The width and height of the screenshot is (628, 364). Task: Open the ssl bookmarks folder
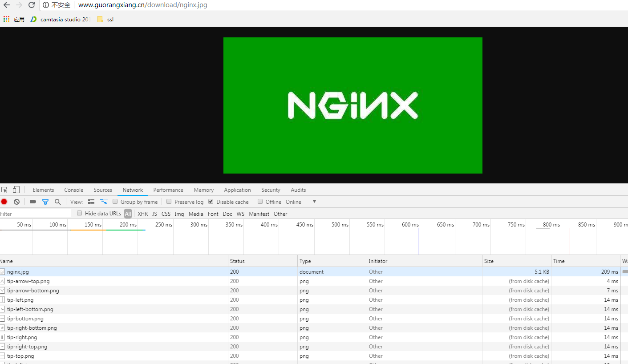click(x=105, y=19)
